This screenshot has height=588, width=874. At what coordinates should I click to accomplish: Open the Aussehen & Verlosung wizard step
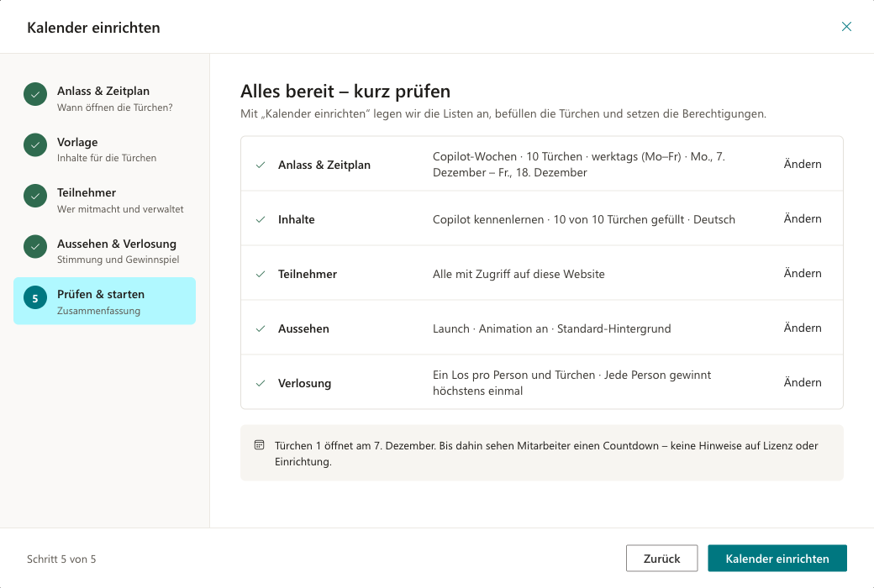(105, 250)
